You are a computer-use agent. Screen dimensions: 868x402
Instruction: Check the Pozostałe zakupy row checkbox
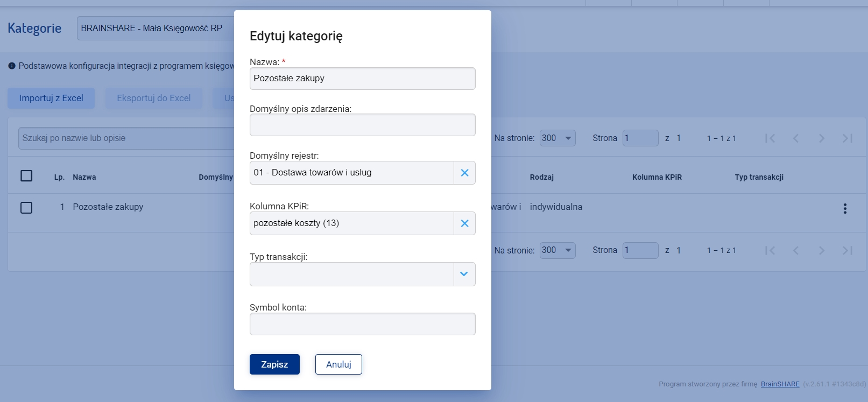[x=26, y=208]
